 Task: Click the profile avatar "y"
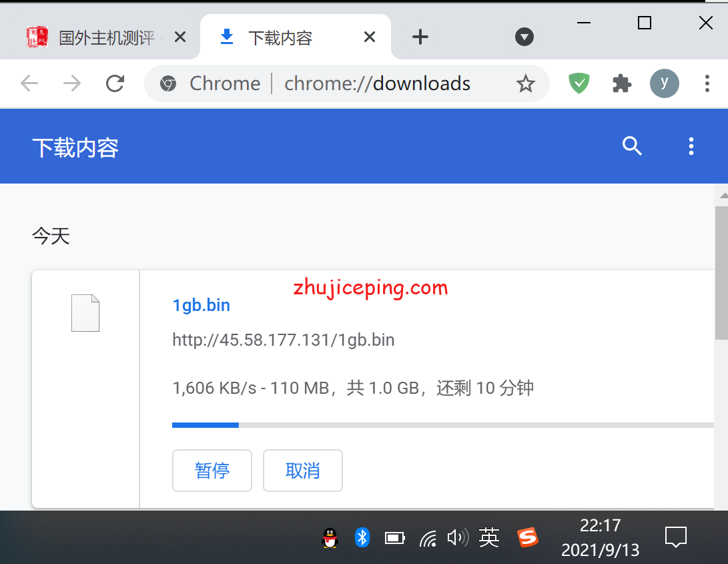(x=664, y=83)
